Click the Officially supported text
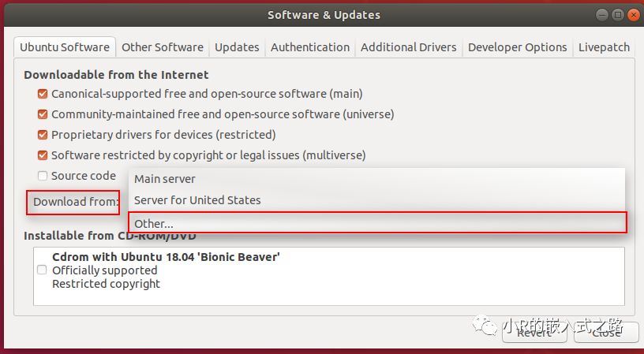Image resolution: width=644 pixels, height=354 pixels. point(105,270)
